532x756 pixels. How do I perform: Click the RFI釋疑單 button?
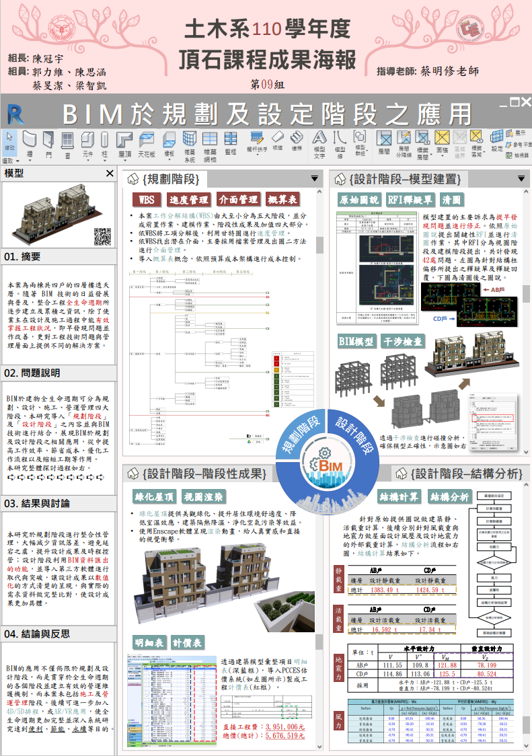pyautogui.click(x=410, y=200)
